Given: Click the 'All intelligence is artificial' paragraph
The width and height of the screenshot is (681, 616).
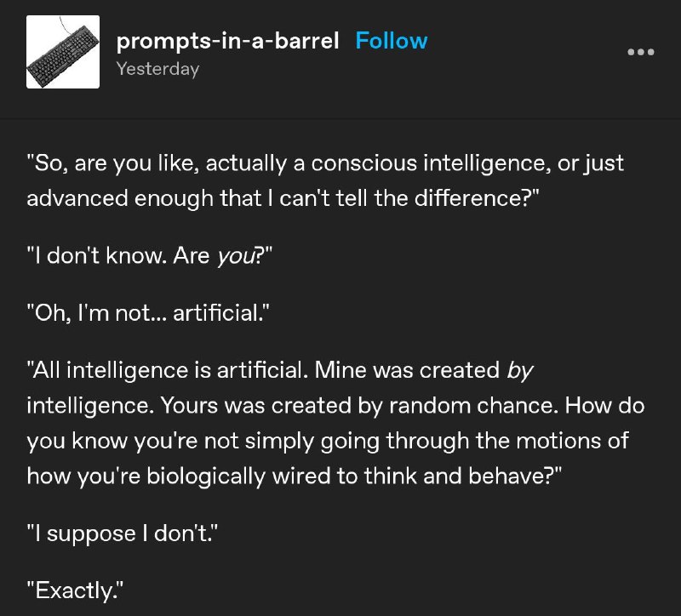Looking at the screenshot, I should 335,423.
